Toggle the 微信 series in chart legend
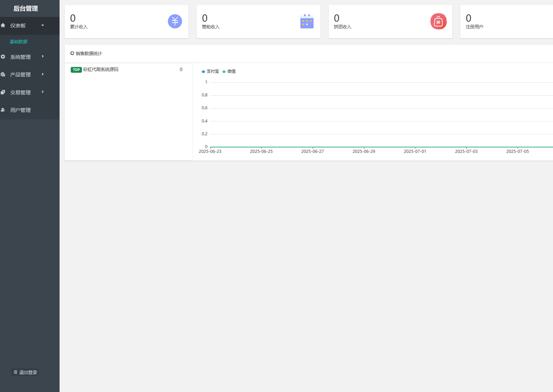Viewport: 553px width, 392px height. pos(229,71)
